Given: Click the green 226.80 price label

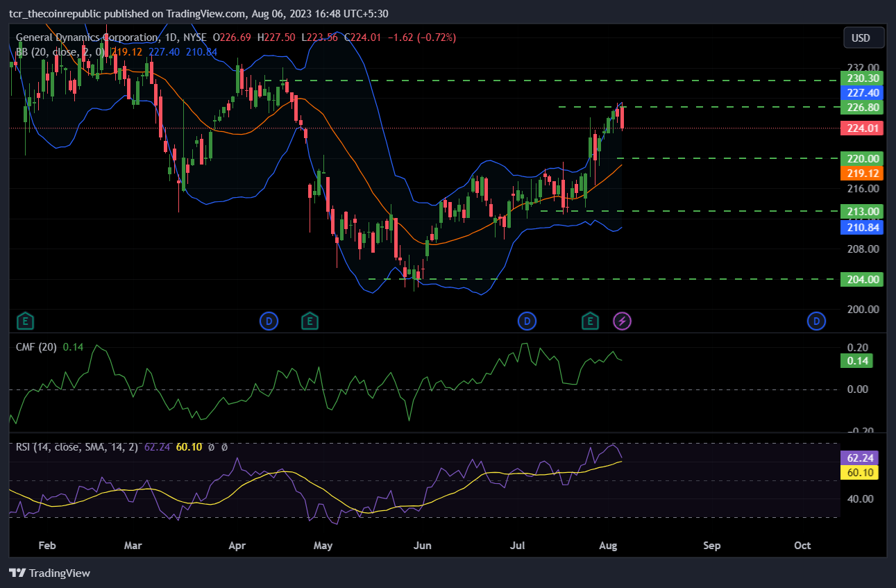Looking at the screenshot, I should (x=861, y=107).
